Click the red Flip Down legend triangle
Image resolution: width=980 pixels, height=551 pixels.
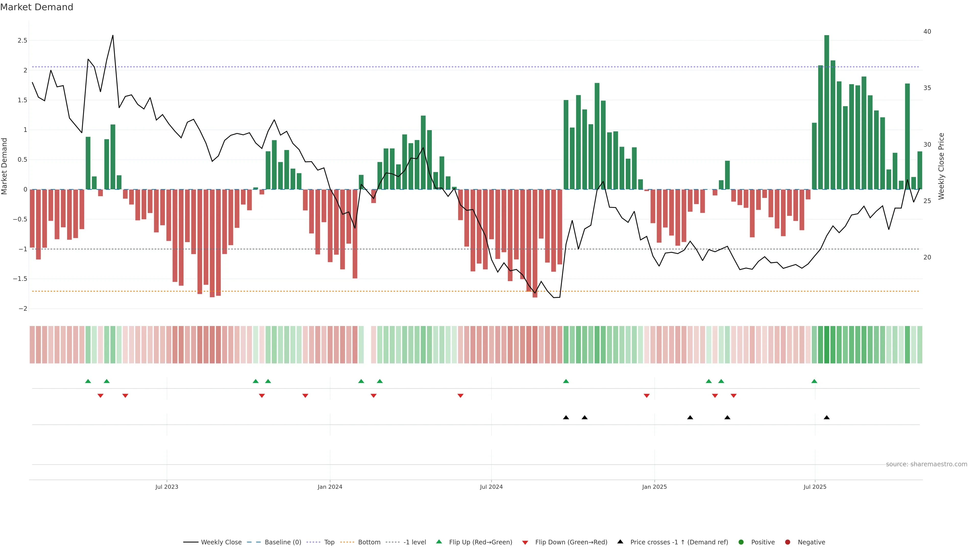click(x=525, y=542)
